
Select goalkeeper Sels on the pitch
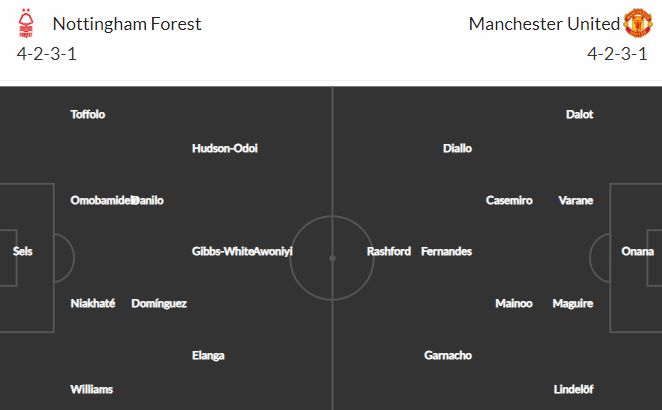click(22, 251)
